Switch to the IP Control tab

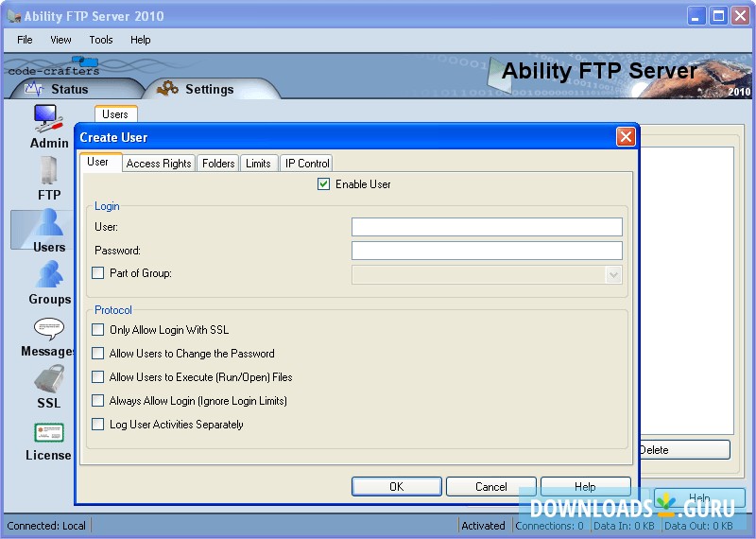pos(307,164)
